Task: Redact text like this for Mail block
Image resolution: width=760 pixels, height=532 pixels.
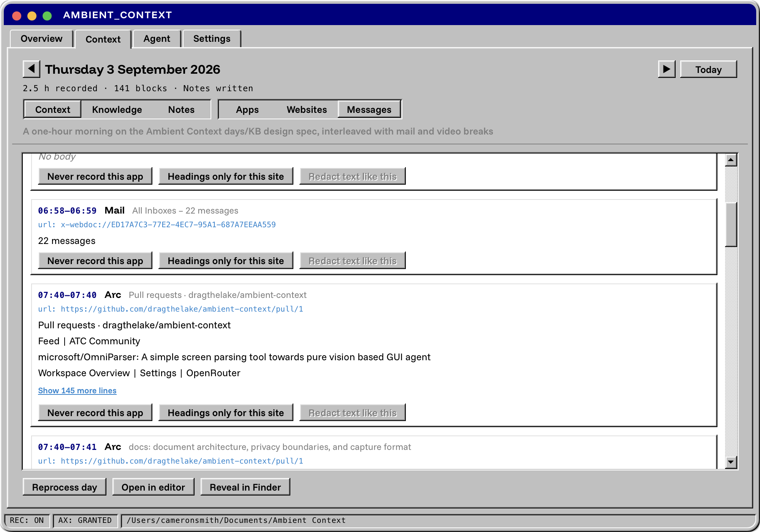Action: (x=352, y=261)
